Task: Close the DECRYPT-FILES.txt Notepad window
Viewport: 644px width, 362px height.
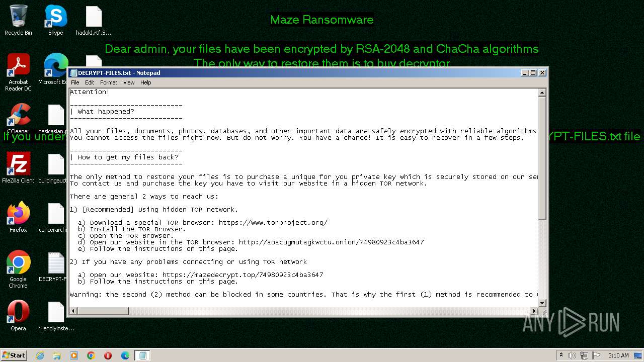Action: (542, 73)
